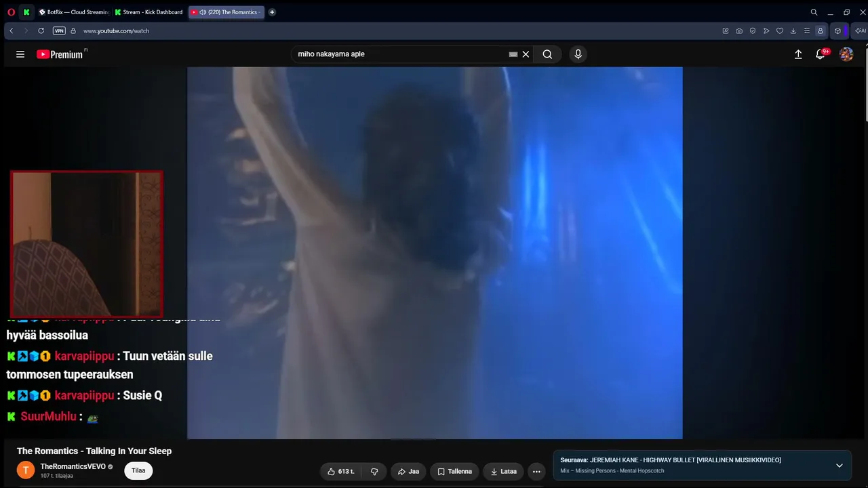
Task: Switch to the Stream - Kick Dashboard tab
Action: tap(149, 12)
